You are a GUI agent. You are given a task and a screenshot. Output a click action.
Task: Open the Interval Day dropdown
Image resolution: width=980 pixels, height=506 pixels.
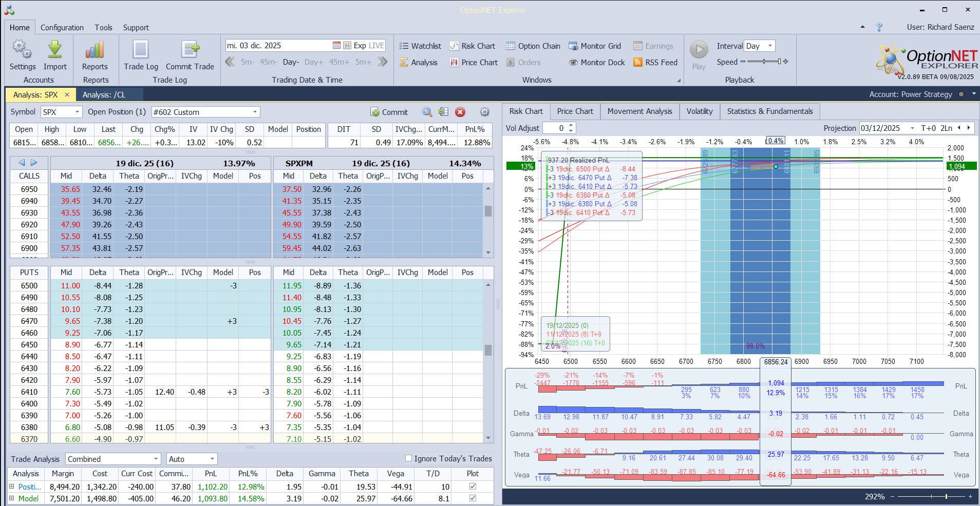coord(770,46)
